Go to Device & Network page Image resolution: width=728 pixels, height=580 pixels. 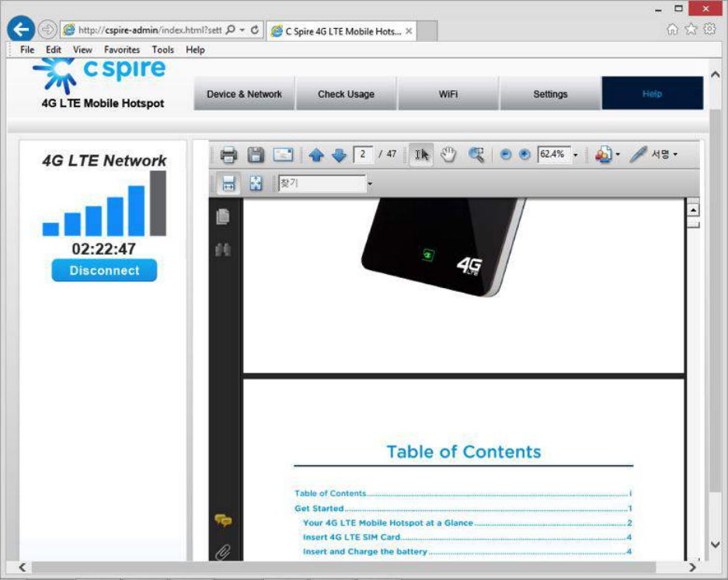pyautogui.click(x=244, y=94)
